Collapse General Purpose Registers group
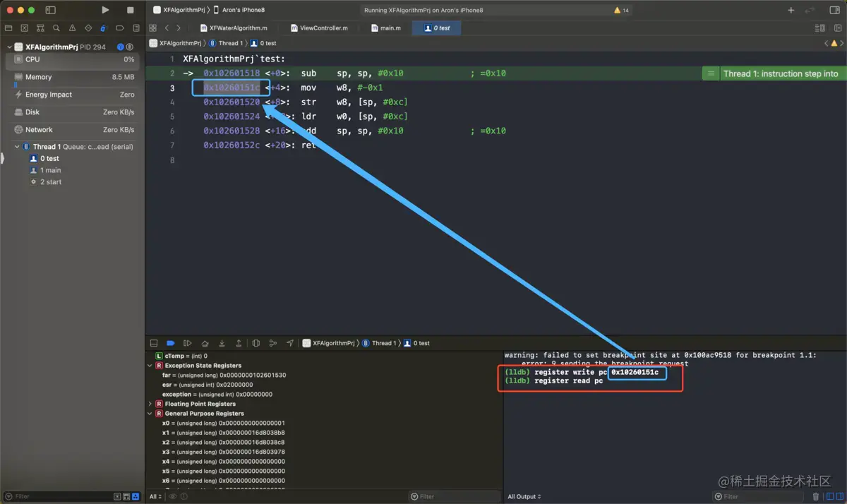 (150, 414)
